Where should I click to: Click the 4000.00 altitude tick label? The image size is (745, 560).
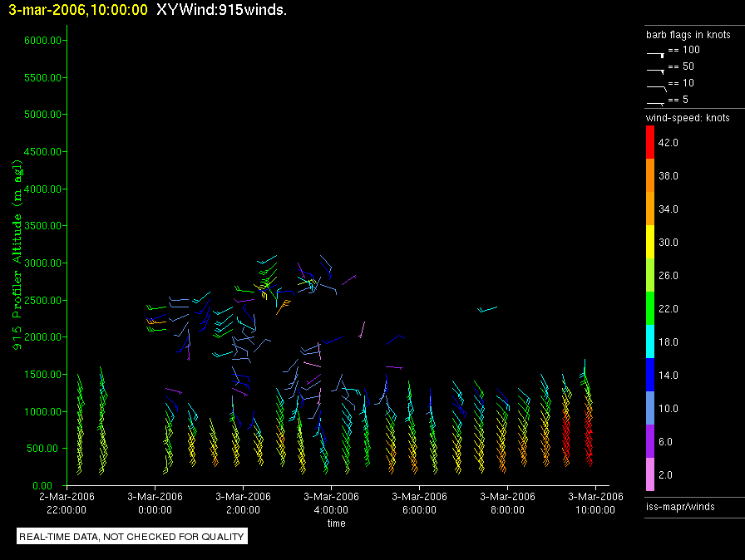42,189
